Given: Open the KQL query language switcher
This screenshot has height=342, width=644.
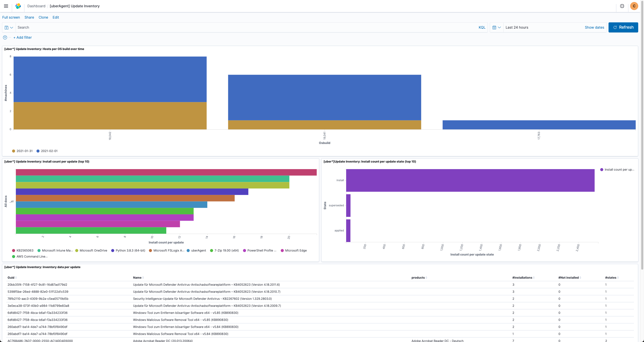Looking at the screenshot, I should 482,27.
